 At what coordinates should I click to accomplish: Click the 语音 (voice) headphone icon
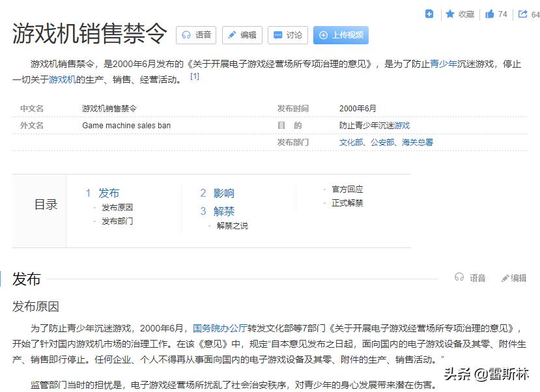pyautogui.click(x=186, y=36)
